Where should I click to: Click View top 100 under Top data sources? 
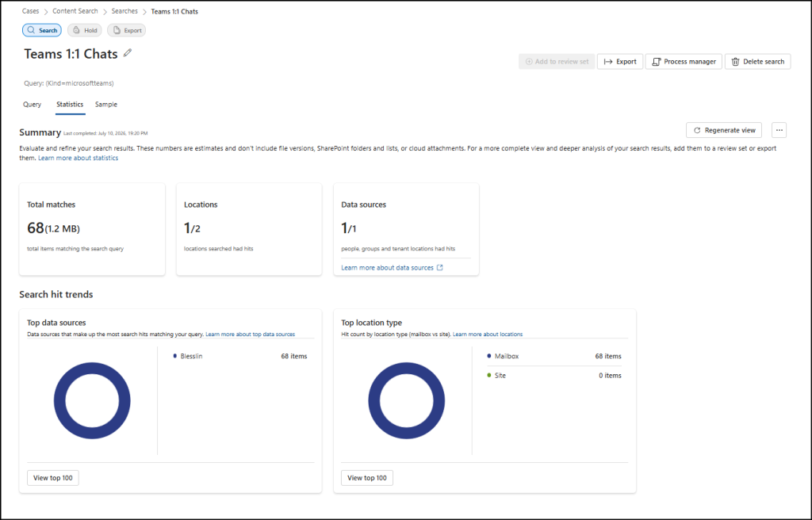(x=53, y=478)
